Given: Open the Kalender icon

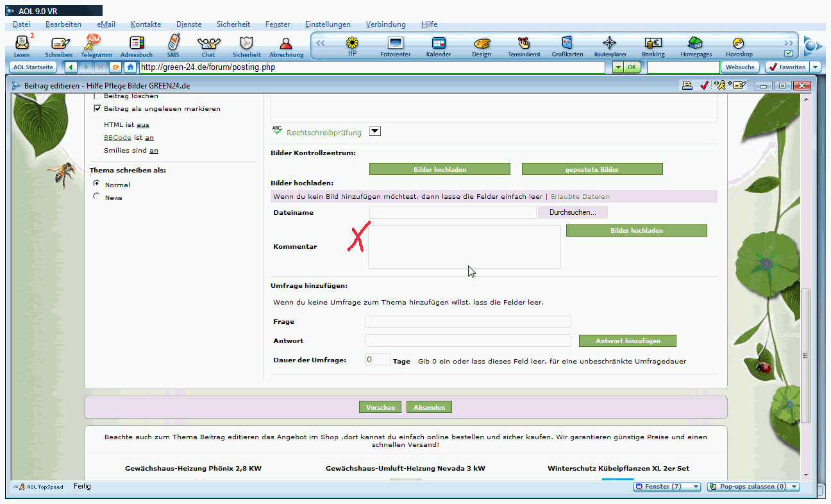Looking at the screenshot, I should 439,45.
